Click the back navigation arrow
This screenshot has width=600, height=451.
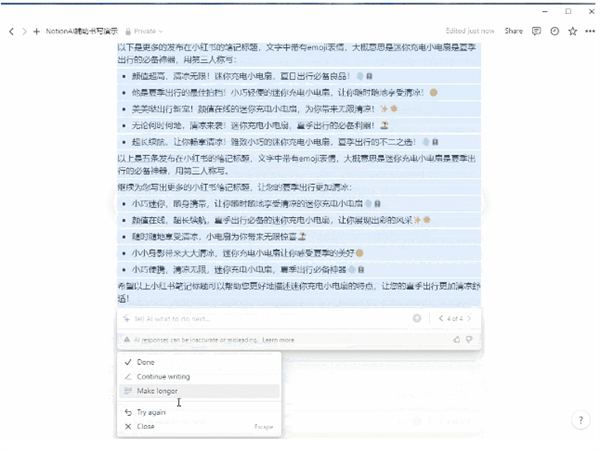(x=11, y=31)
